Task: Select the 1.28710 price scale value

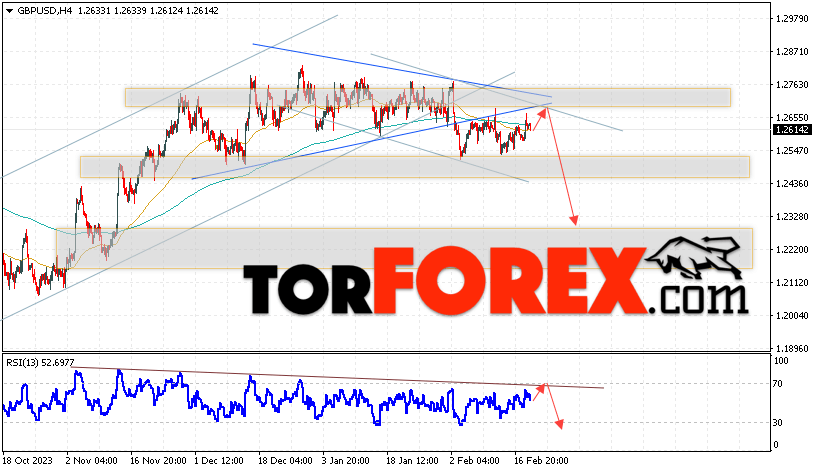Action: (x=792, y=52)
